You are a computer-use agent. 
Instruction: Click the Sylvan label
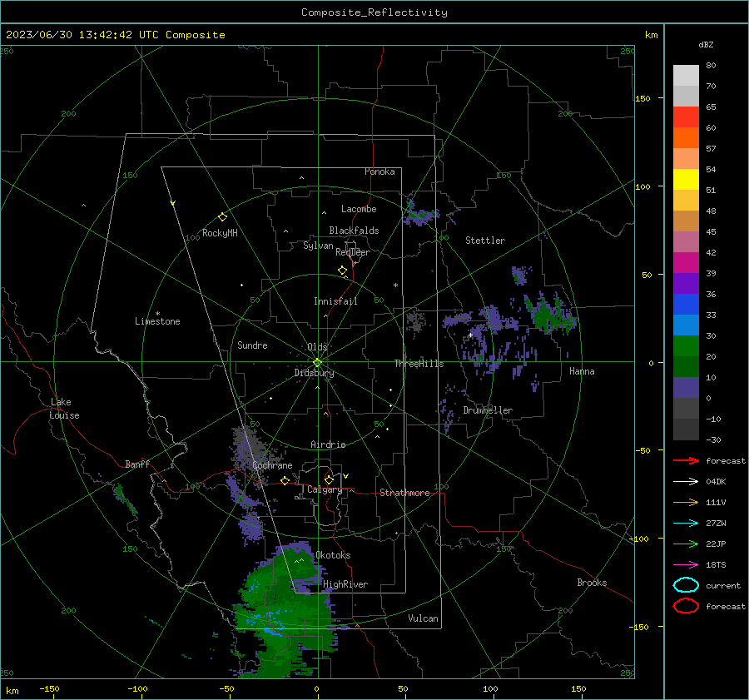coord(318,246)
